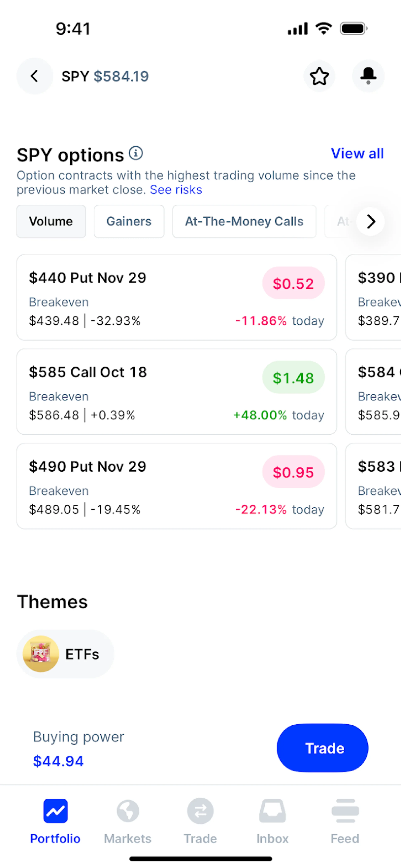Image resolution: width=401 pixels, height=868 pixels.
Task: Choose At-The-Money Calls filter
Action: [244, 221]
